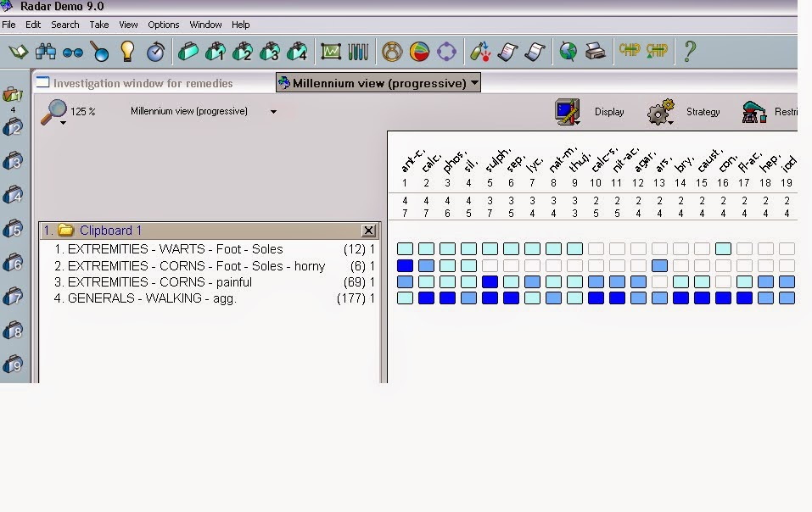Click the open book icon in toolbar

pos(19,52)
